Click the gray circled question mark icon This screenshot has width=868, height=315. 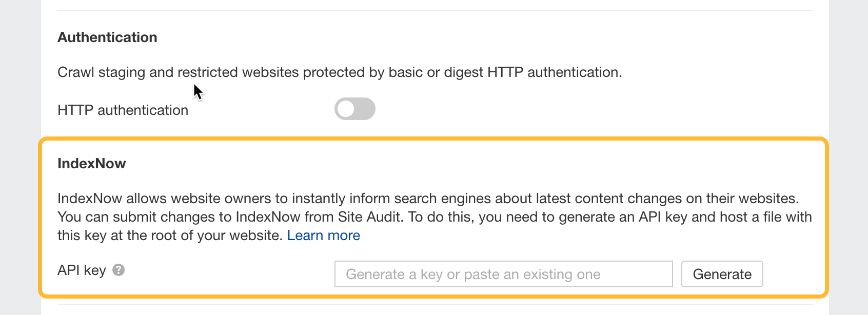[x=119, y=270]
